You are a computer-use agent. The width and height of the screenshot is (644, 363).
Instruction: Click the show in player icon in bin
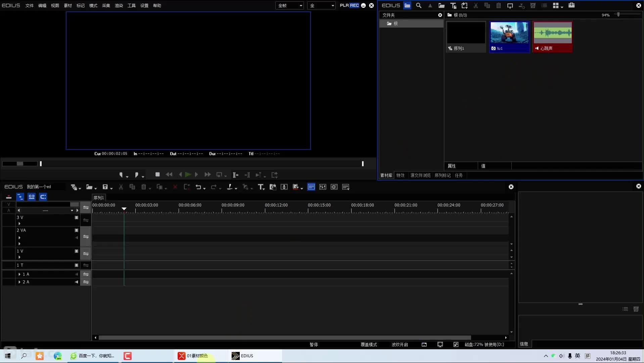[510, 5]
